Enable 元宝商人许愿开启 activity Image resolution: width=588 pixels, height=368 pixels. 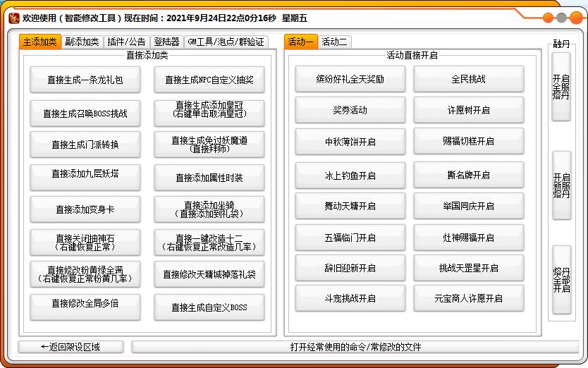tap(468, 298)
